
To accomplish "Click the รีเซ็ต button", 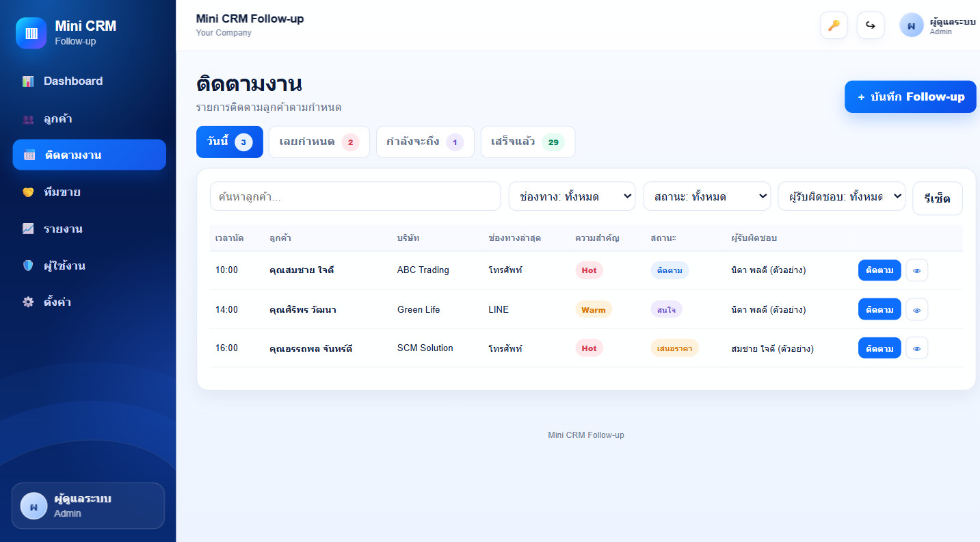I will tap(938, 198).
